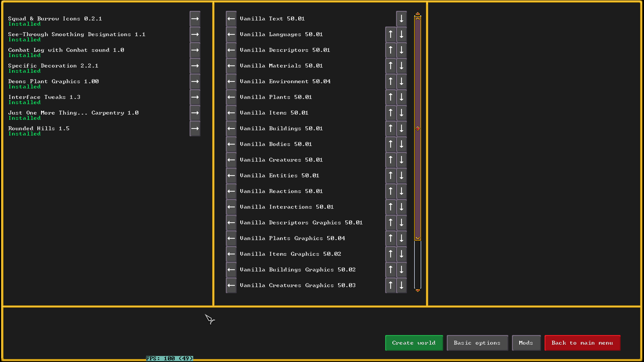The height and width of the screenshot is (362, 644).
Task: Remove Vanilla Descriptors Graphics with left arrow
Action: (x=231, y=222)
